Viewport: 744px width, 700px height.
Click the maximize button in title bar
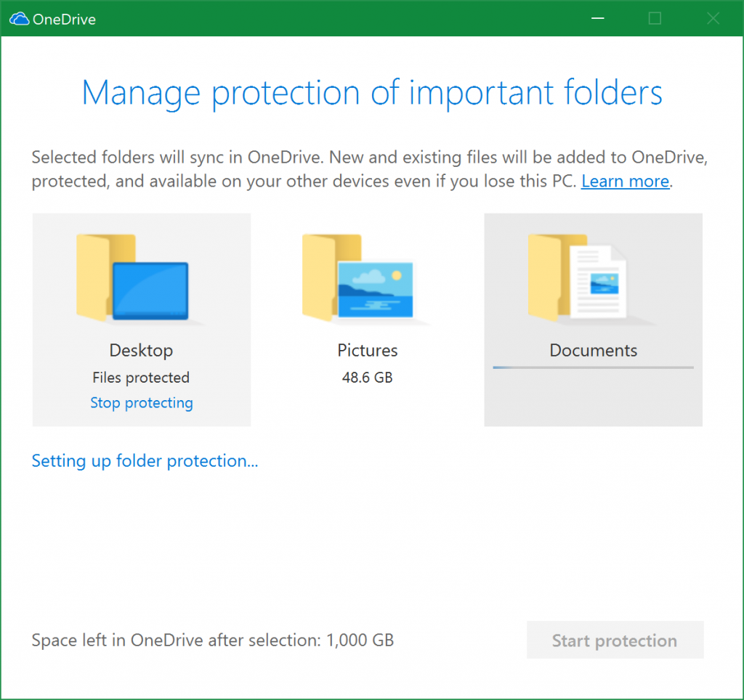click(655, 19)
